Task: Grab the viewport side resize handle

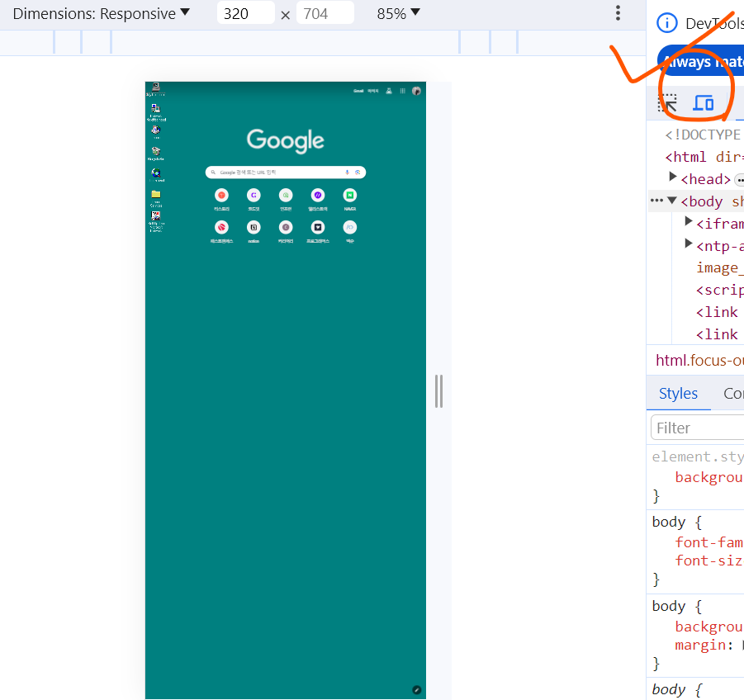Action: tap(439, 391)
